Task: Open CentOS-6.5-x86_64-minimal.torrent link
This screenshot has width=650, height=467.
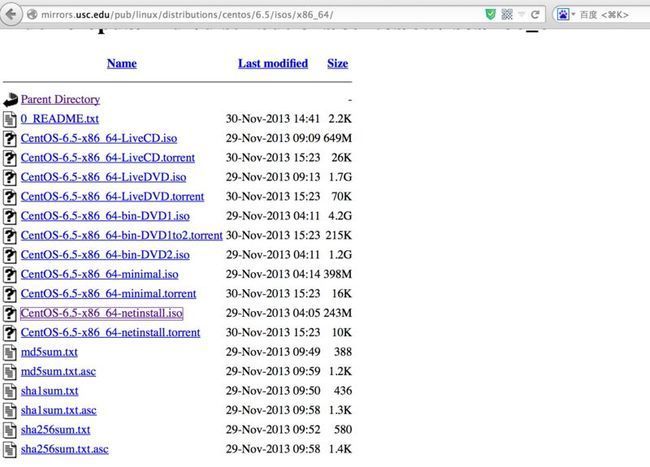Action: (x=109, y=294)
